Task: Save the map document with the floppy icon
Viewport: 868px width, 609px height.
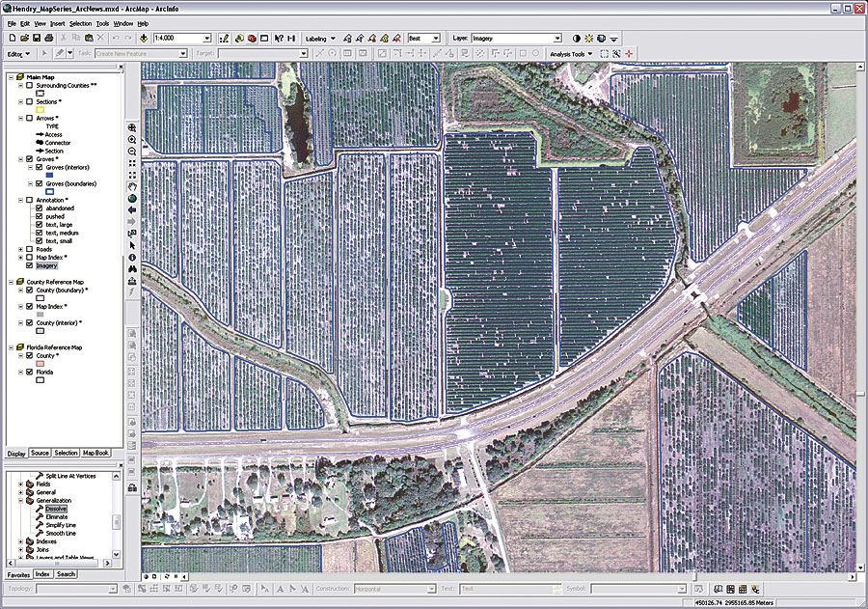Action: click(x=37, y=38)
